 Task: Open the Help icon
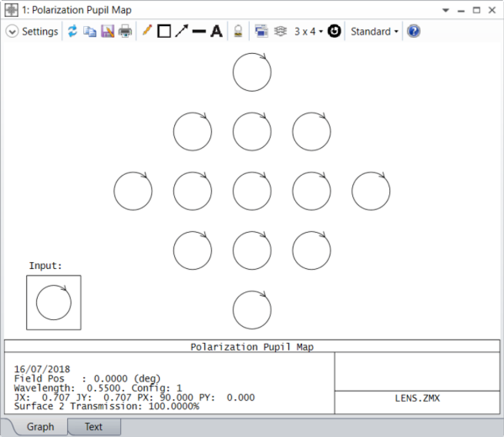413,32
